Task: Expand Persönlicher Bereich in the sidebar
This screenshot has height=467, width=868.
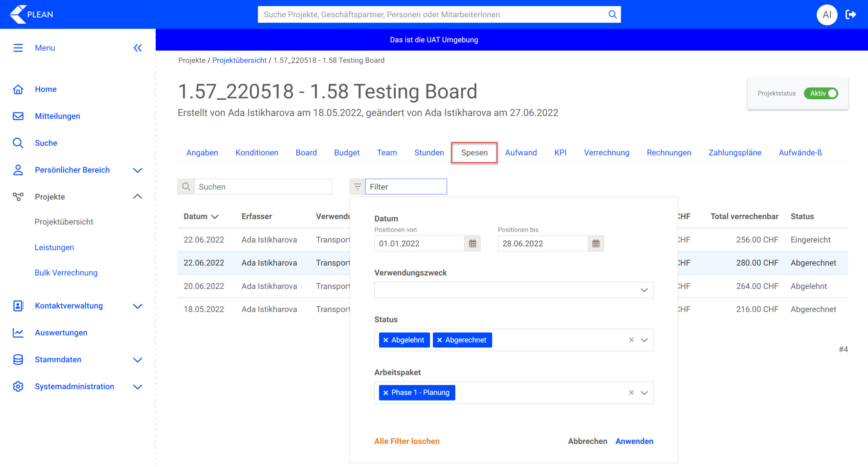Action: click(x=137, y=170)
